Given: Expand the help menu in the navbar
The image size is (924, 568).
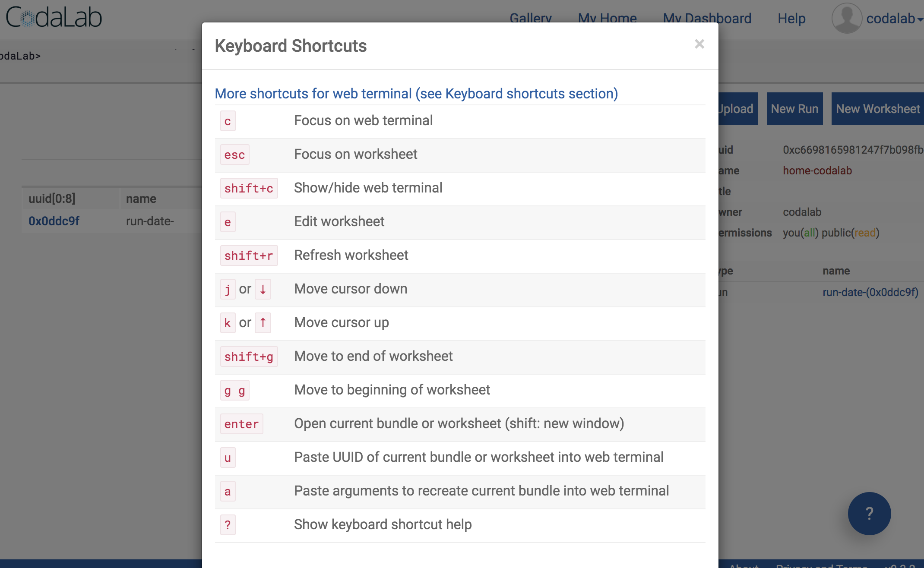Looking at the screenshot, I should [791, 18].
